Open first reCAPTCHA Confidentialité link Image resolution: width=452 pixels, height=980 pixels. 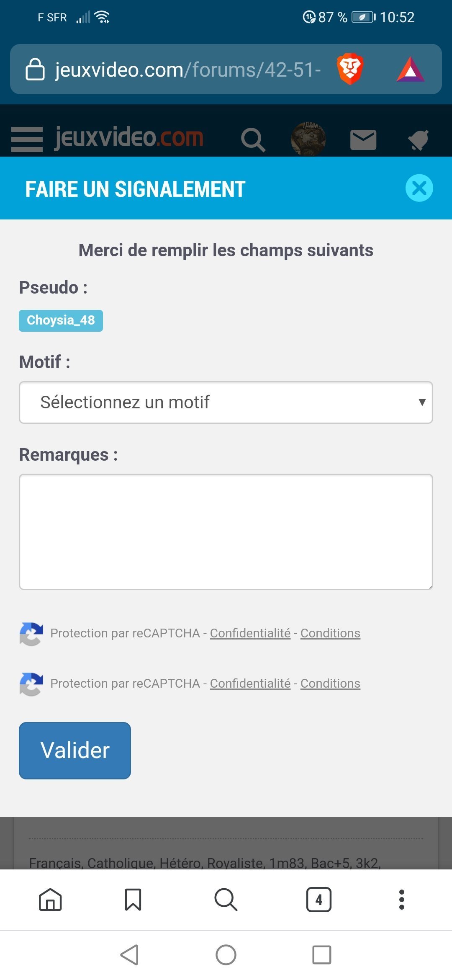pos(250,633)
